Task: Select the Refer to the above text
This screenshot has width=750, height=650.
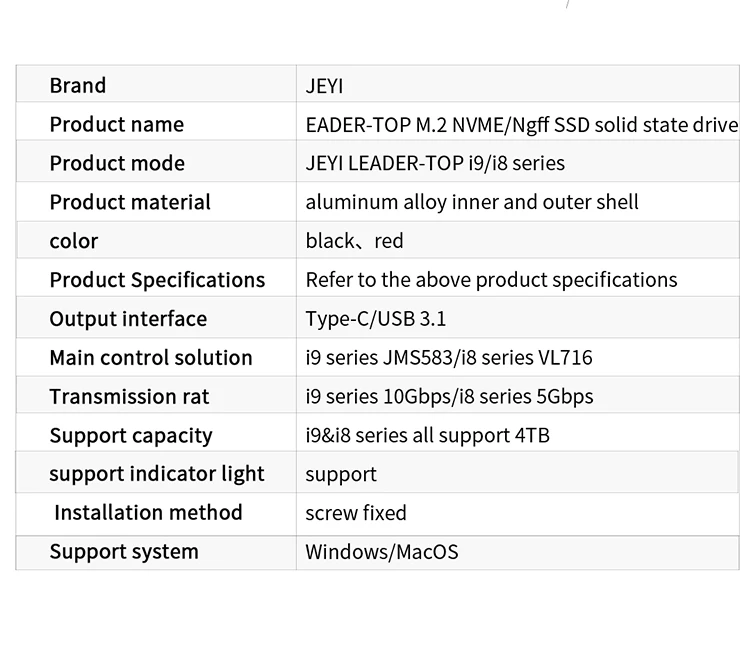Action: pos(491,281)
